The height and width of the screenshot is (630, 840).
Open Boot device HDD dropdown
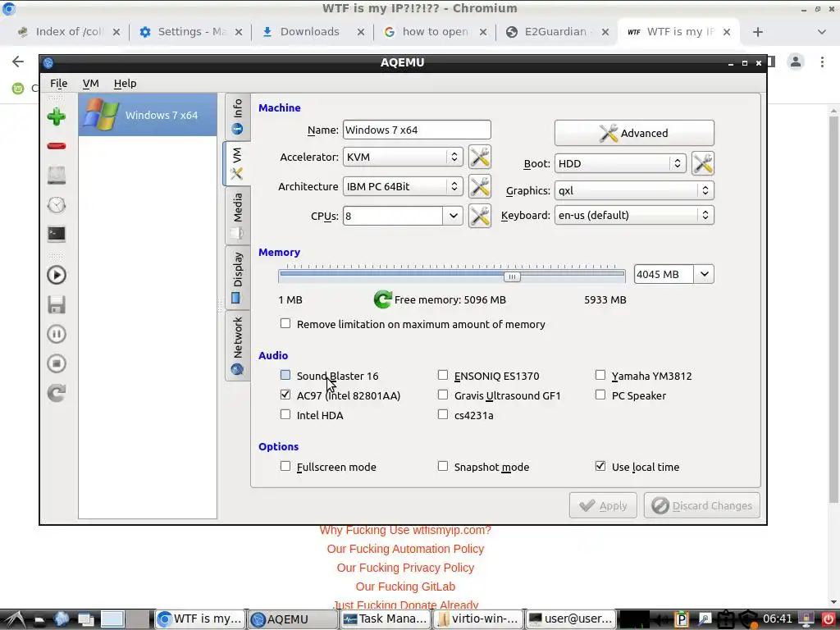620,163
